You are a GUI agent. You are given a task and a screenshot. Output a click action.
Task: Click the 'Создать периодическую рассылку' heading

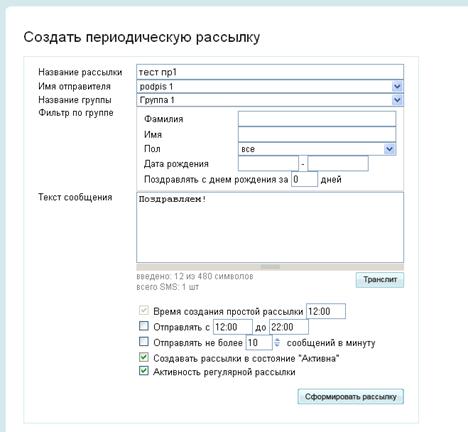point(142,37)
